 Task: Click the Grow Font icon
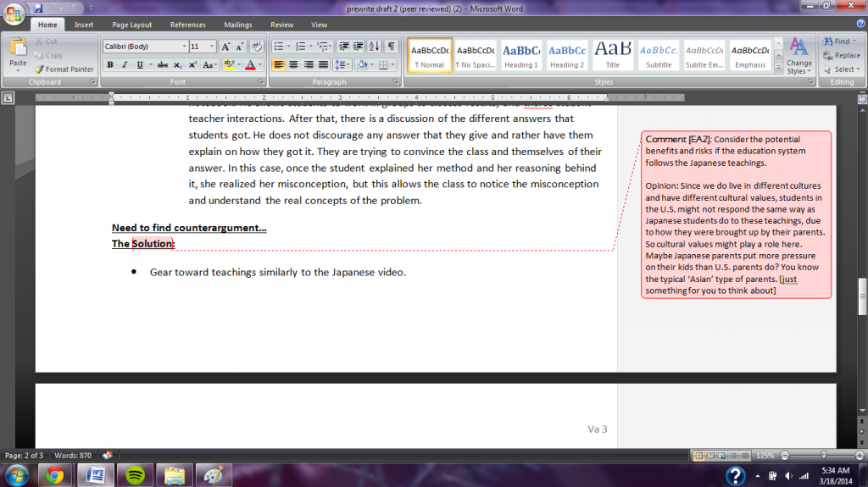click(226, 47)
